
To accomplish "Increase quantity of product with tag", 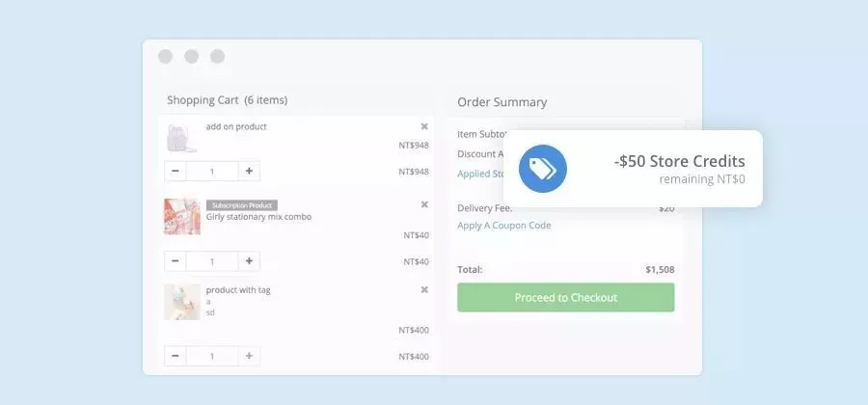I will point(249,356).
